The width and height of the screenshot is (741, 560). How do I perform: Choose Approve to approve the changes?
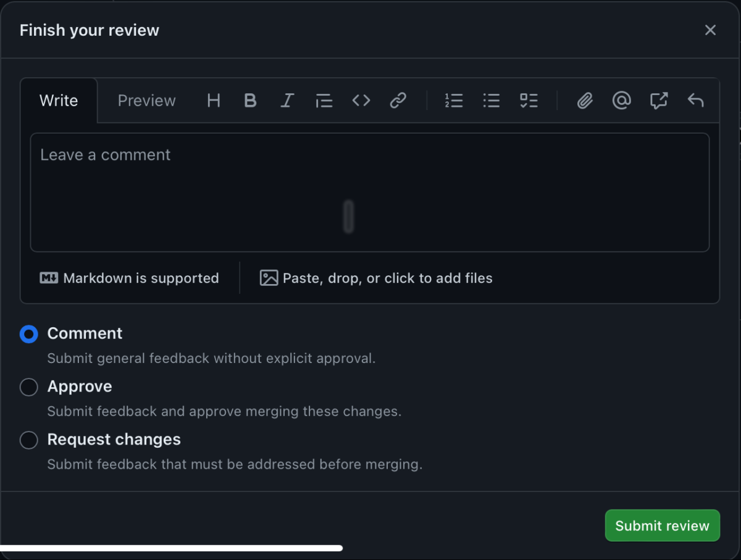[x=28, y=387]
